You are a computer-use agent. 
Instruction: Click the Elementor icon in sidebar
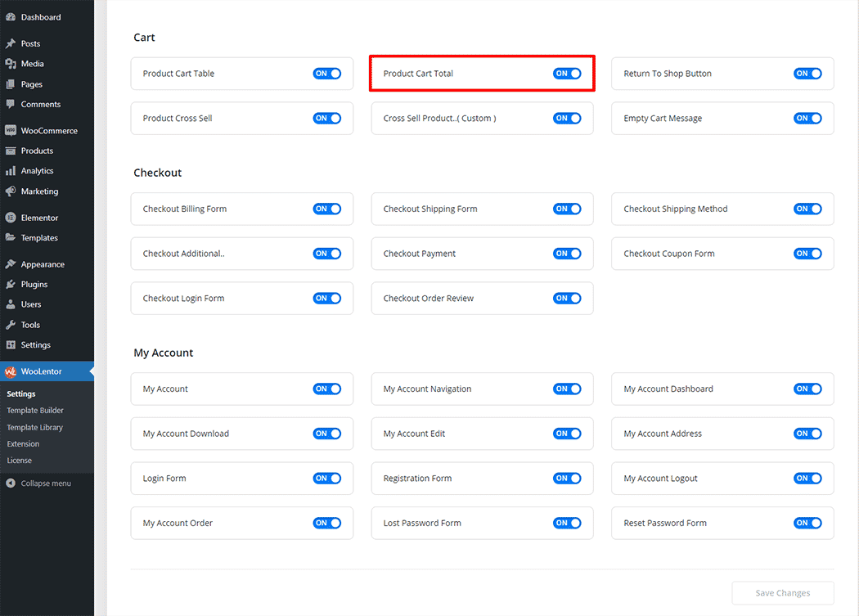coord(11,218)
